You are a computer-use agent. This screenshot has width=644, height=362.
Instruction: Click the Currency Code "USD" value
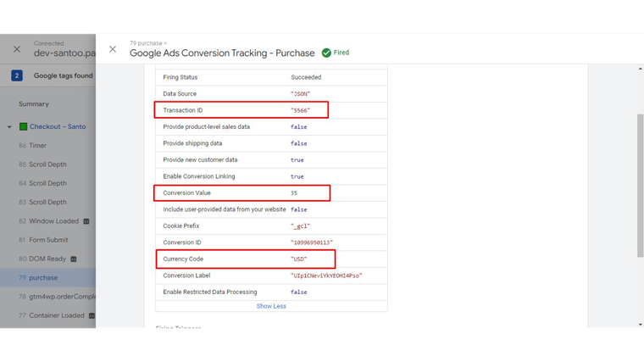(298, 259)
